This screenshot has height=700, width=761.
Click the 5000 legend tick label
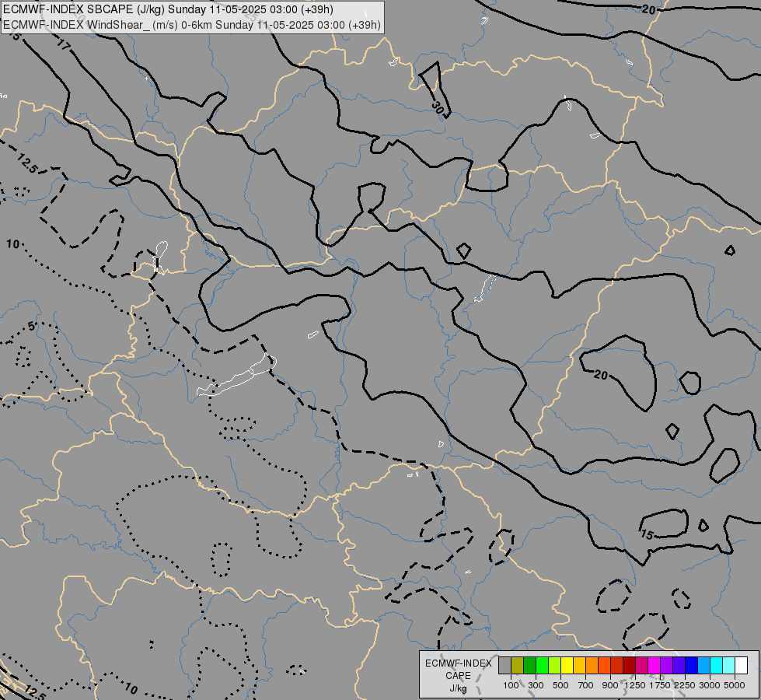pyautogui.click(x=735, y=685)
